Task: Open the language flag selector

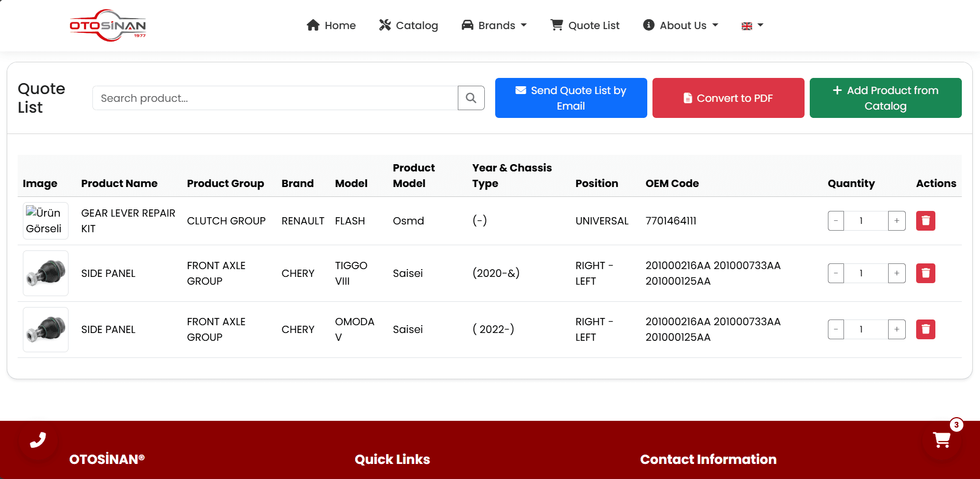Action: (753, 25)
